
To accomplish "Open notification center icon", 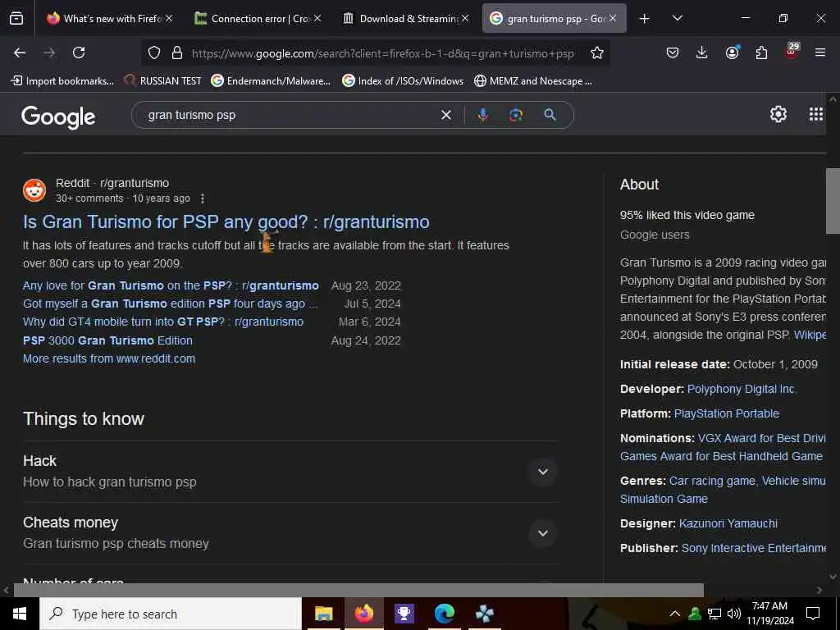I will [813, 614].
